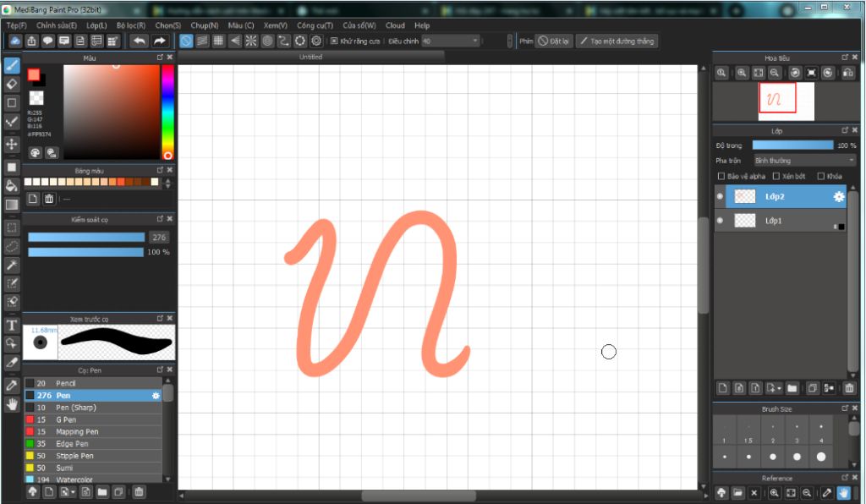
Task: Hide the Lớp1 layer
Action: (720, 221)
